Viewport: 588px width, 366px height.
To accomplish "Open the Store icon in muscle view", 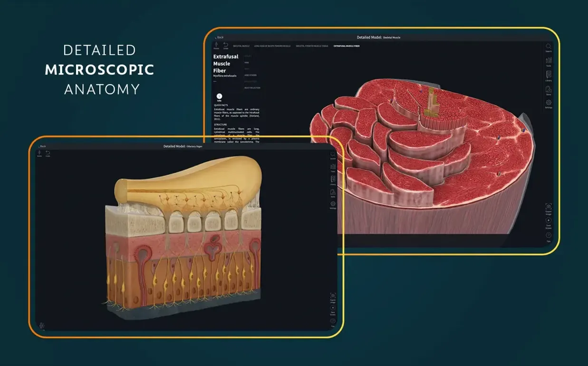I will pyautogui.click(x=549, y=89).
